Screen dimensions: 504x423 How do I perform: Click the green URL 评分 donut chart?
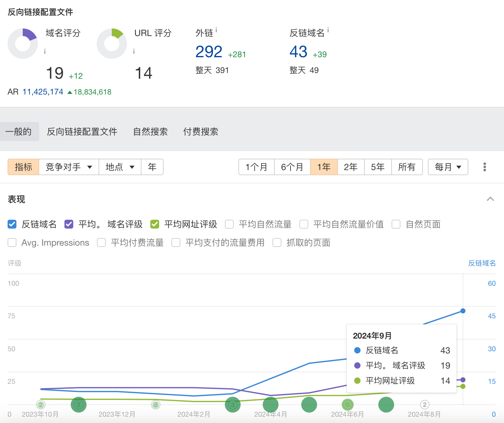(112, 44)
